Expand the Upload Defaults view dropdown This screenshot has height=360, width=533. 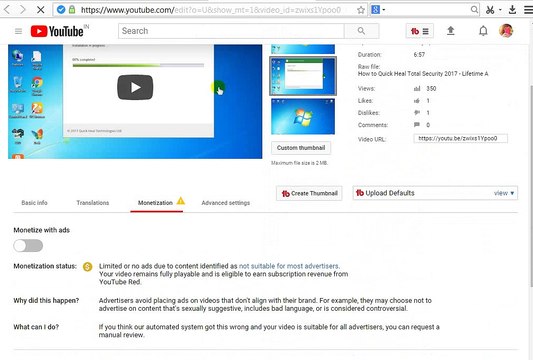tap(504, 193)
